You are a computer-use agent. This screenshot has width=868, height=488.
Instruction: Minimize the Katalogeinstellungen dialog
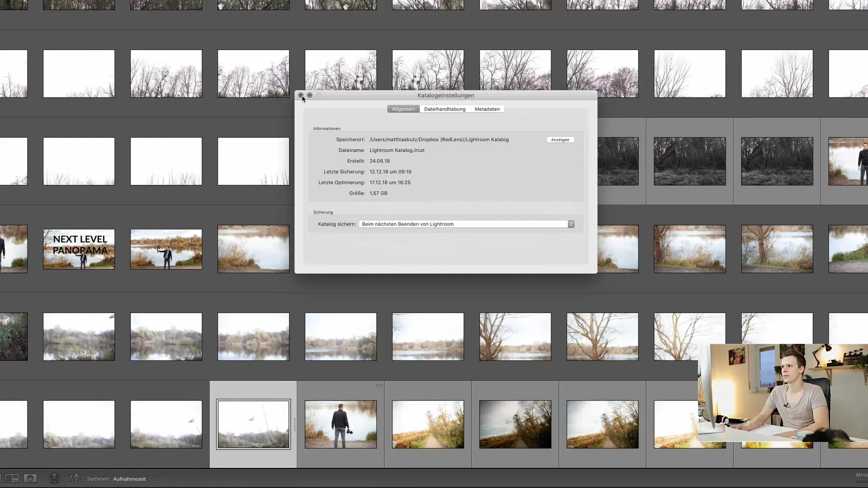(x=310, y=95)
